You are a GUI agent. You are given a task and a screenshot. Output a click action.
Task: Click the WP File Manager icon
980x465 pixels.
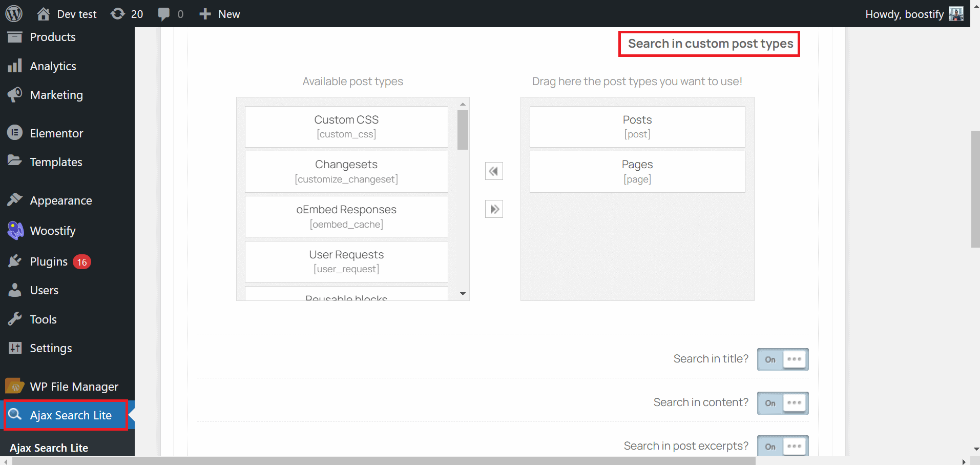[x=15, y=386]
